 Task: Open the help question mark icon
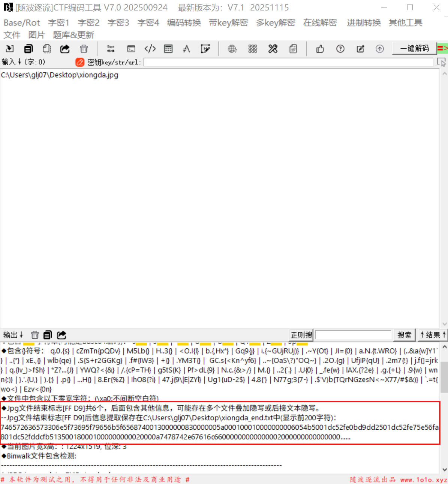pyautogui.click(x=340, y=49)
